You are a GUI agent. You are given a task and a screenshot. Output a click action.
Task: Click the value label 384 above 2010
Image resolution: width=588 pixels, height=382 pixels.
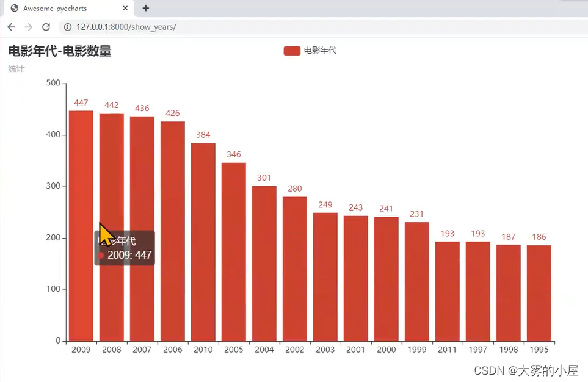[203, 135]
